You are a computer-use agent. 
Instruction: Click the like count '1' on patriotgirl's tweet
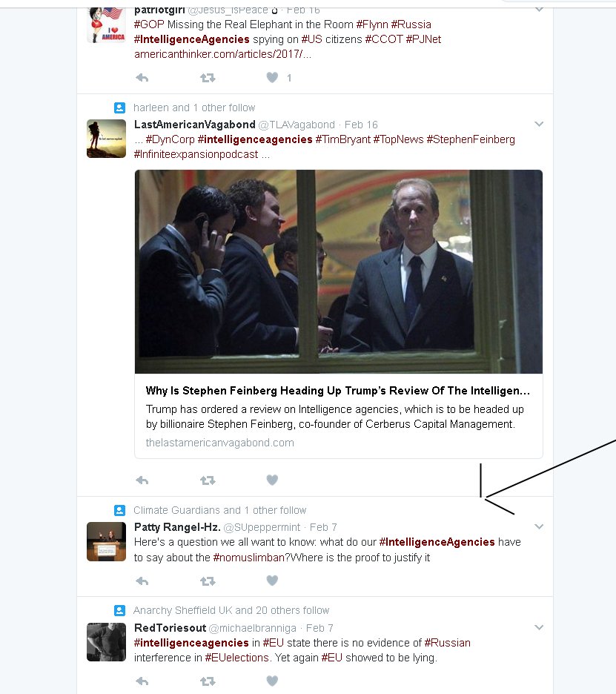point(289,79)
